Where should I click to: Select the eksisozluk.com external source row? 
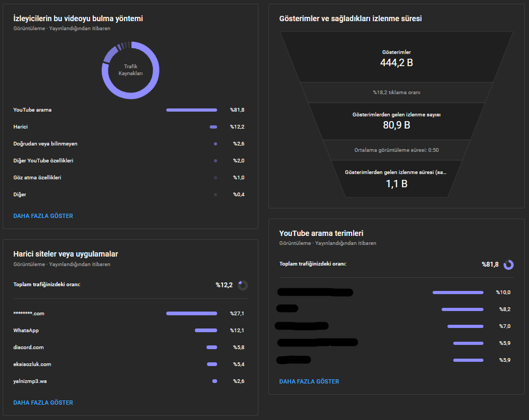129,364
